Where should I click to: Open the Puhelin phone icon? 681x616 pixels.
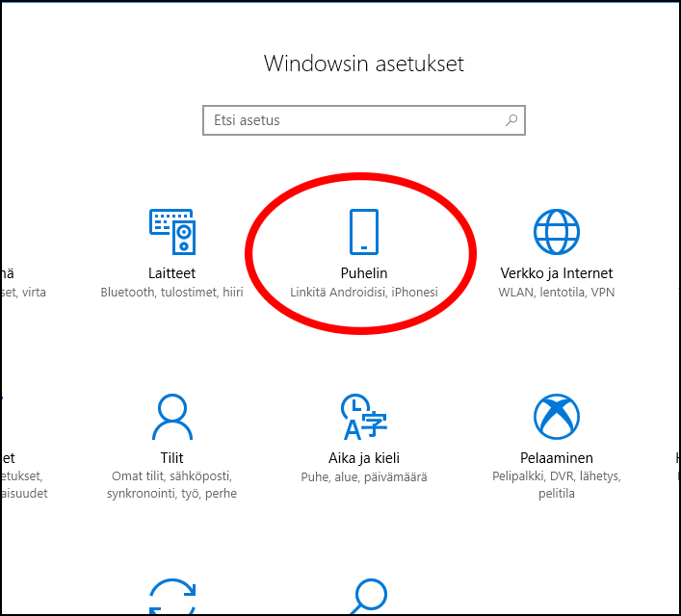click(364, 232)
